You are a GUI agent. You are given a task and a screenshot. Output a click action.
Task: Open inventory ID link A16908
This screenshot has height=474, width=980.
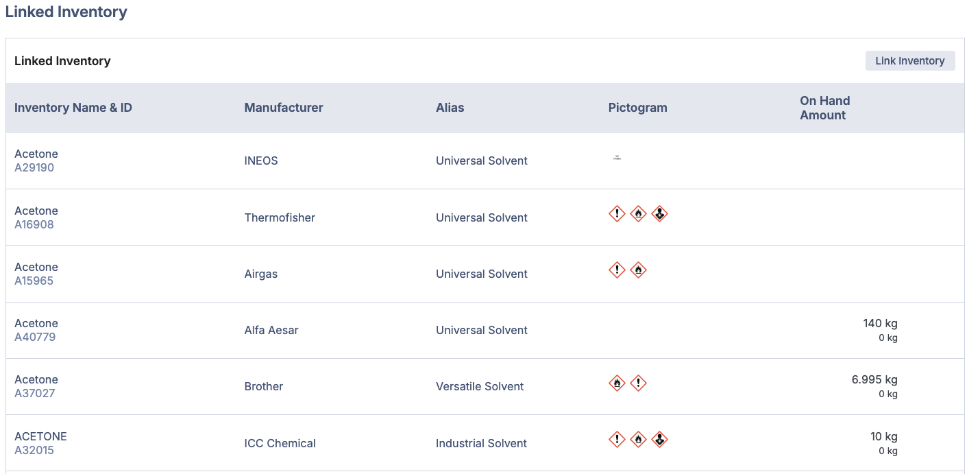(34, 224)
